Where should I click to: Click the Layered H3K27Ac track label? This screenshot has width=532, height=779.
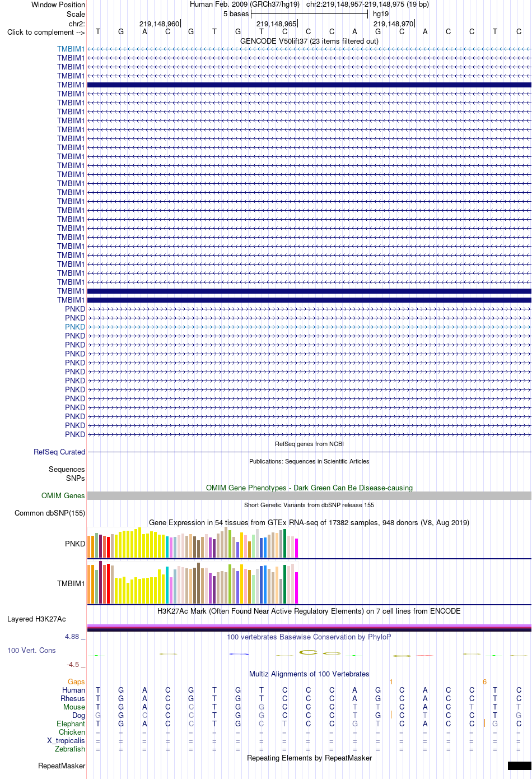coord(36,619)
